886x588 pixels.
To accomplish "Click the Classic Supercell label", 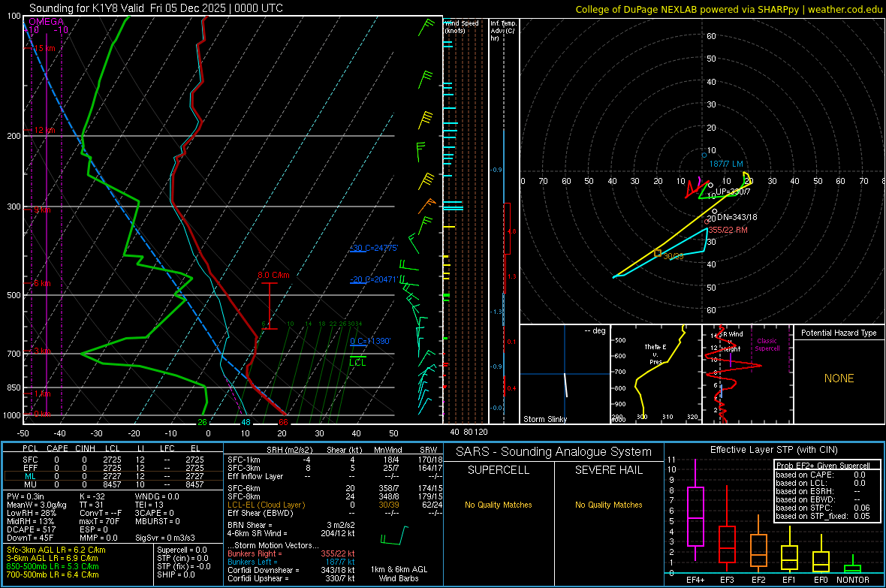I will coord(767,345).
